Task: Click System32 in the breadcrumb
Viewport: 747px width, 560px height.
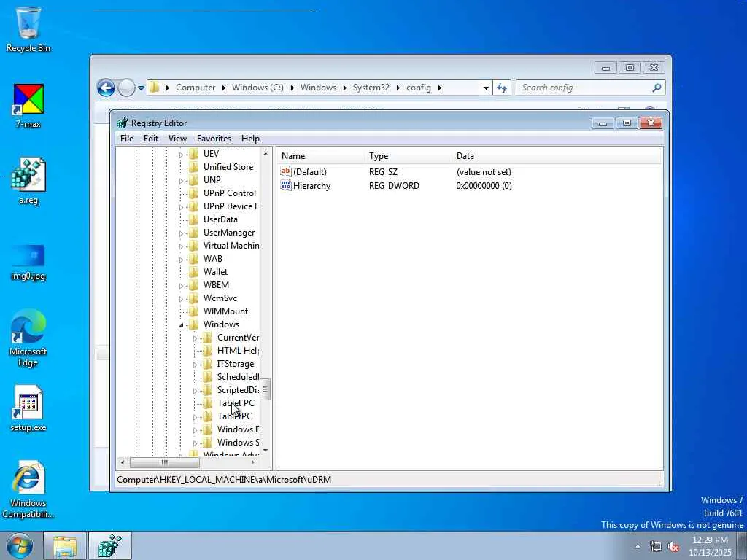Action: click(x=371, y=87)
